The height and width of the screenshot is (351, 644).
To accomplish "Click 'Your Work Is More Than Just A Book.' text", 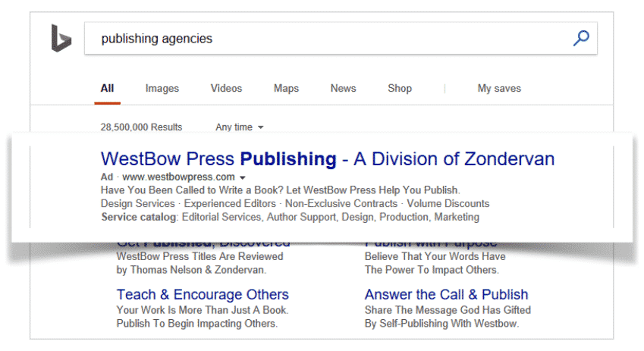I will pyautogui.click(x=203, y=310).
